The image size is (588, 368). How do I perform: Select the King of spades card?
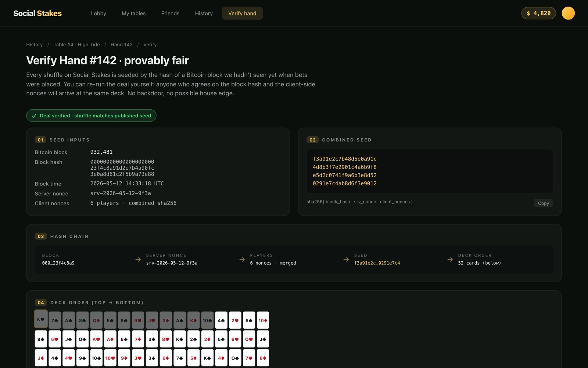point(180,339)
